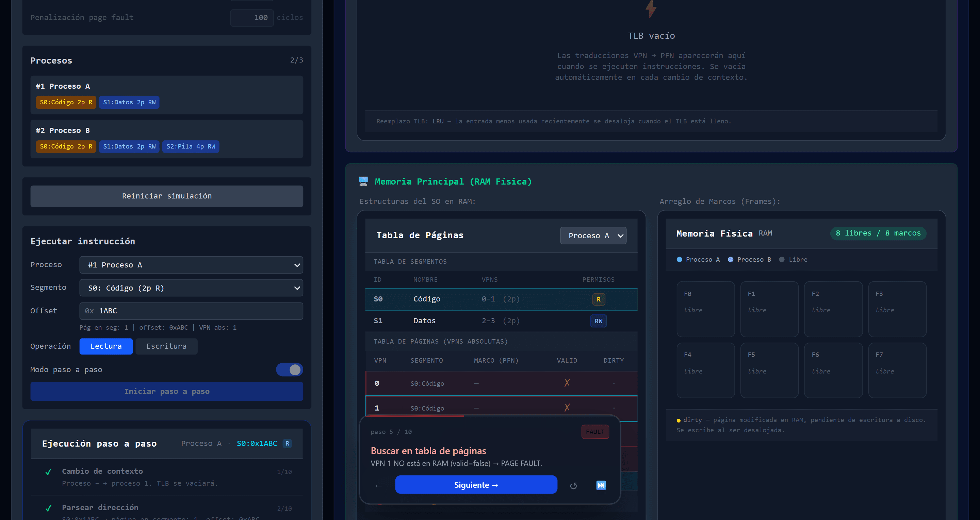Select Lectura operation

(106, 346)
